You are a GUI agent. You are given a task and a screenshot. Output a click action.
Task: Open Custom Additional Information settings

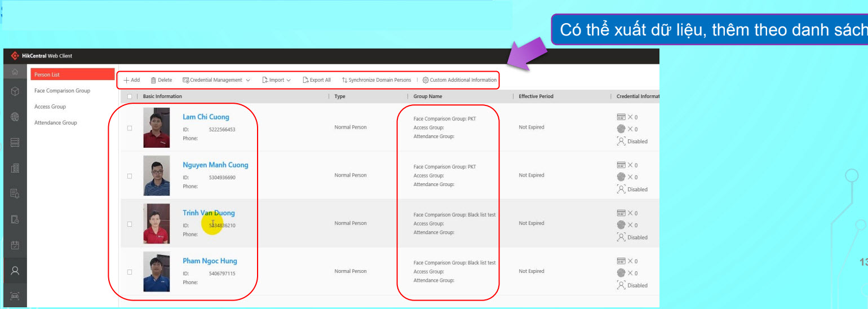coord(459,80)
